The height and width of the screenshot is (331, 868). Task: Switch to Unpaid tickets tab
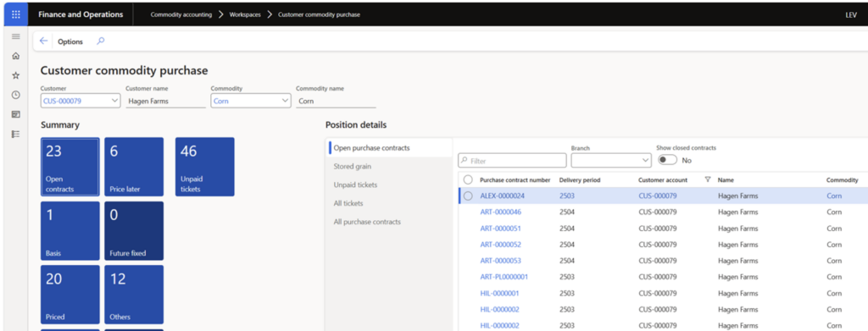[x=355, y=185]
